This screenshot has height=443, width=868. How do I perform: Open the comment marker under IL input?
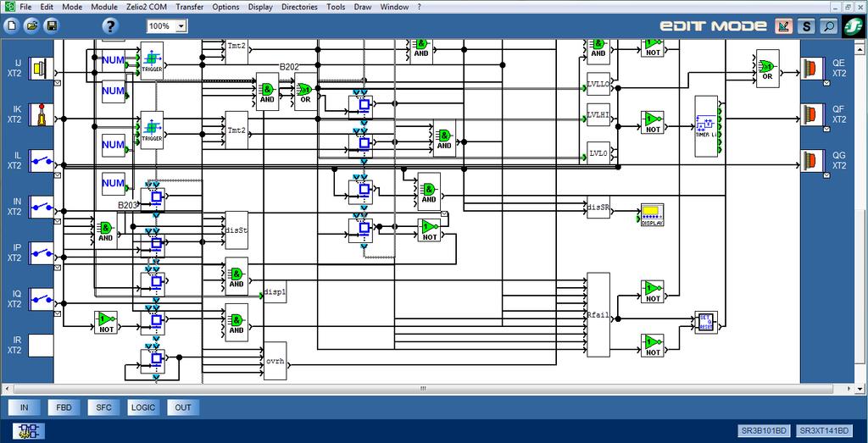coord(57,175)
